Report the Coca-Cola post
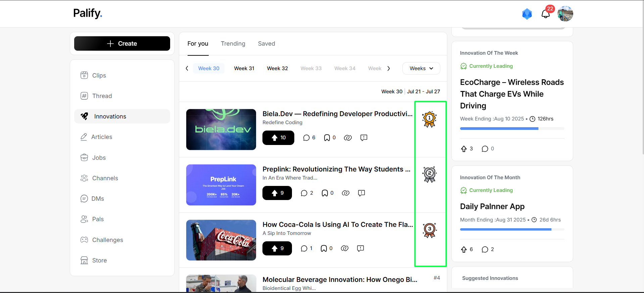The height and width of the screenshot is (293, 644). coord(360,248)
